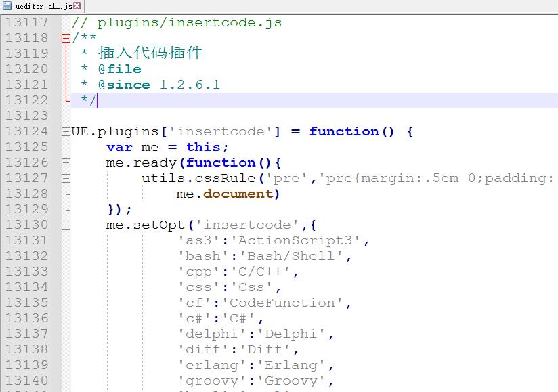This screenshot has width=558, height=392.
Task: Collapse the me.ready fold at line 13126
Action: pyautogui.click(x=66, y=162)
